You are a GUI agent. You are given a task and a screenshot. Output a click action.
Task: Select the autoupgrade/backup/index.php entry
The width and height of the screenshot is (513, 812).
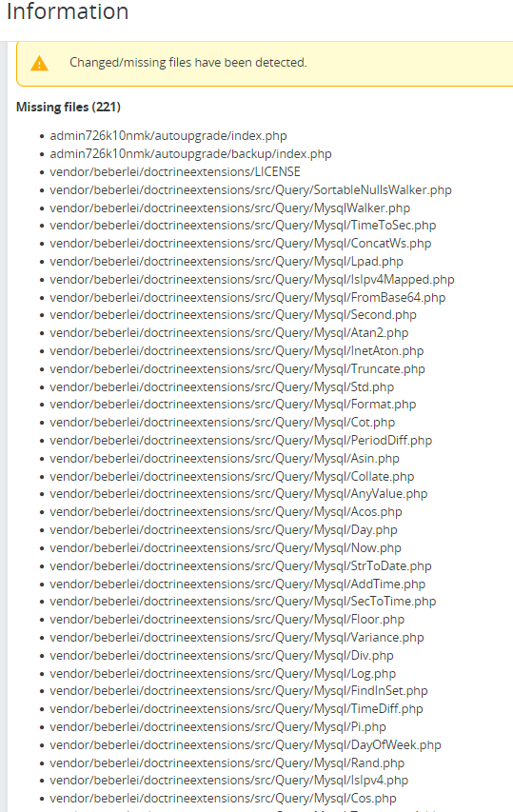(190, 154)
